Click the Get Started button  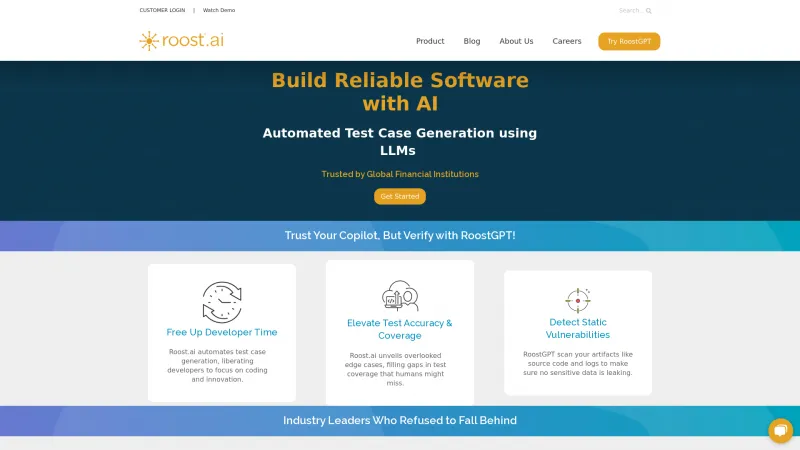click(x=400, y=196)
